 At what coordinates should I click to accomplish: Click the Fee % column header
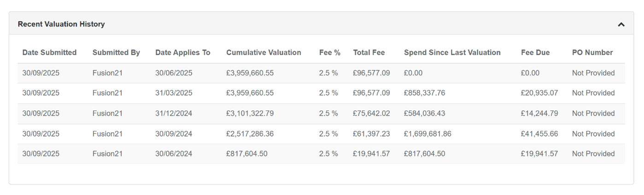(329, 52)
